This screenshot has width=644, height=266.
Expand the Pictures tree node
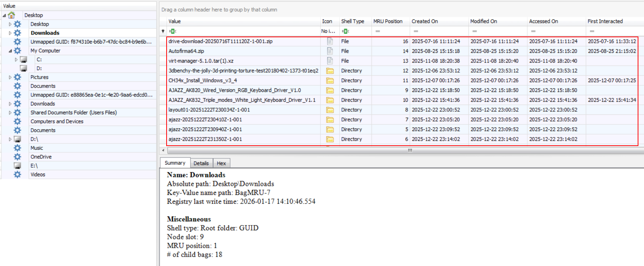10,77
